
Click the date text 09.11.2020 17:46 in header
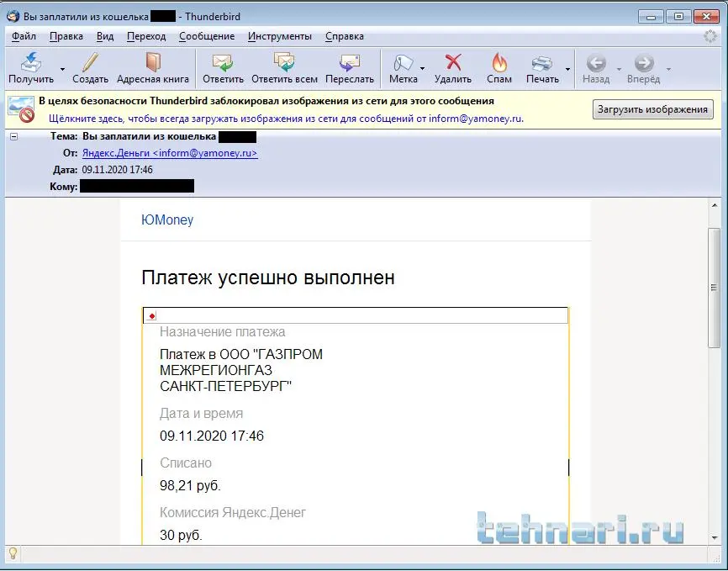point(117,170)
